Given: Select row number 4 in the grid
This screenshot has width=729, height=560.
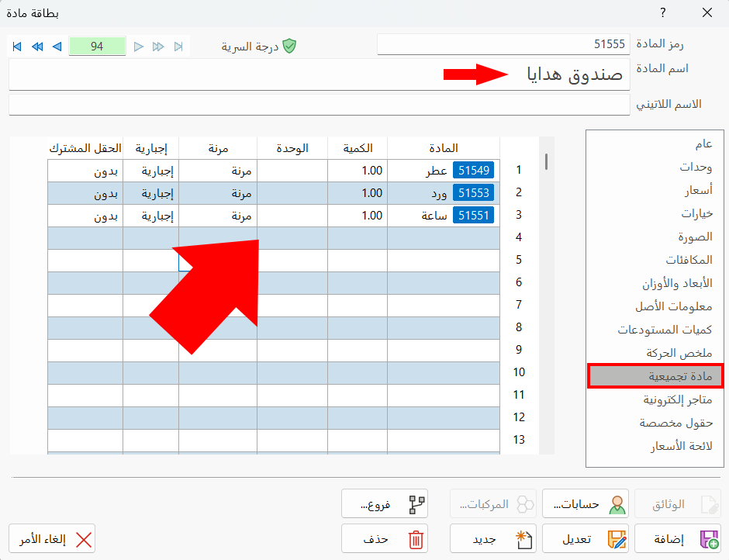Looking at the screenshot, I should (x=519, y=237).
